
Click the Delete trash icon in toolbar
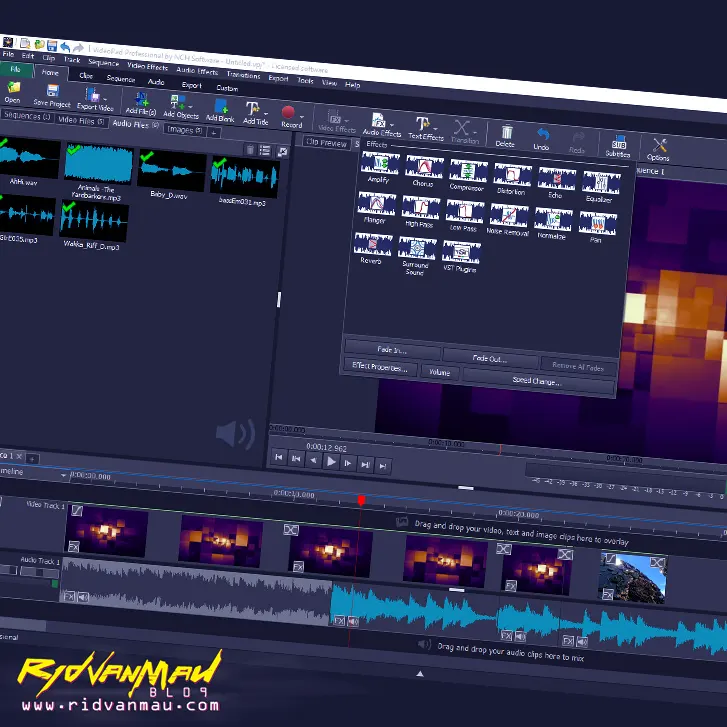[506, 136]
